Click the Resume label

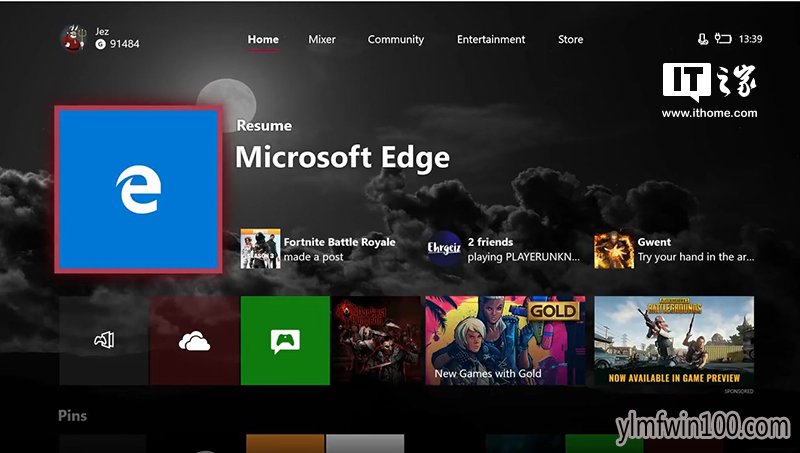pos(264,125)
